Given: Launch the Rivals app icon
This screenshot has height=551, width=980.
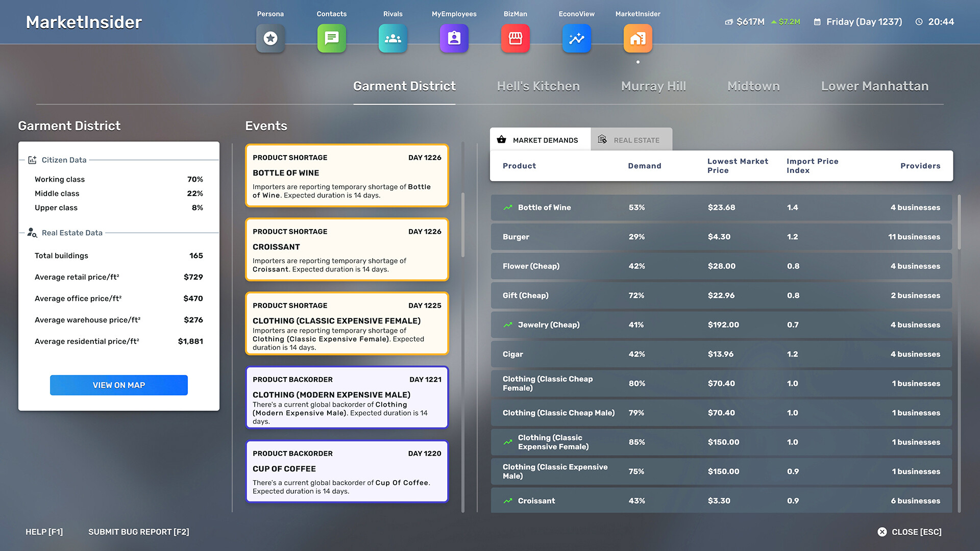Looking at the screenshot, I should (x=393, y=38).
